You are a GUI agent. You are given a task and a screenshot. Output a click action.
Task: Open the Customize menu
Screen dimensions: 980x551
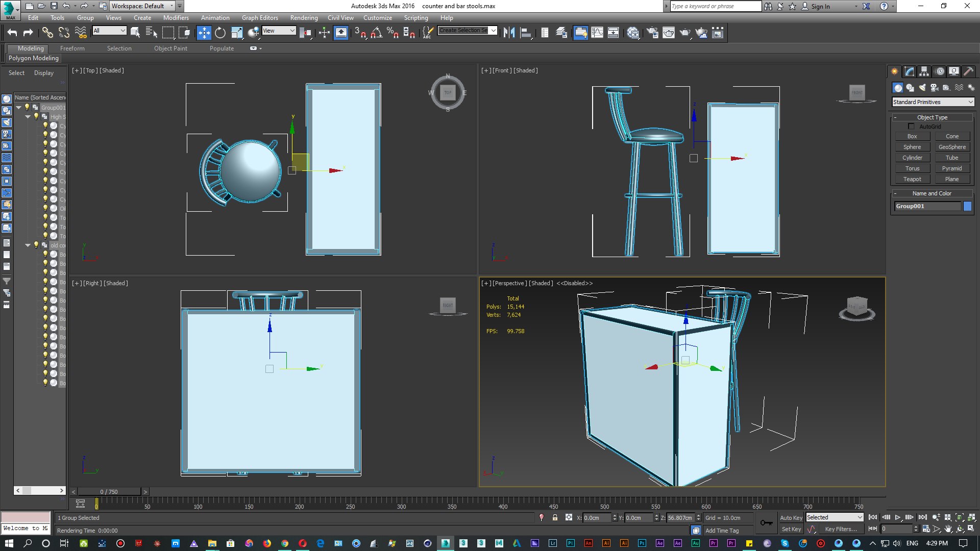(378, 17)
